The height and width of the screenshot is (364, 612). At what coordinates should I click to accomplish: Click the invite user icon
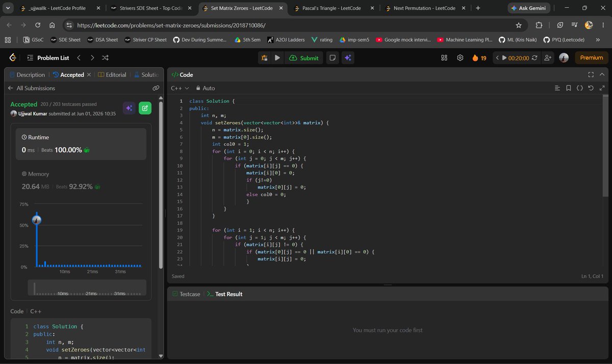click(548, 58)
